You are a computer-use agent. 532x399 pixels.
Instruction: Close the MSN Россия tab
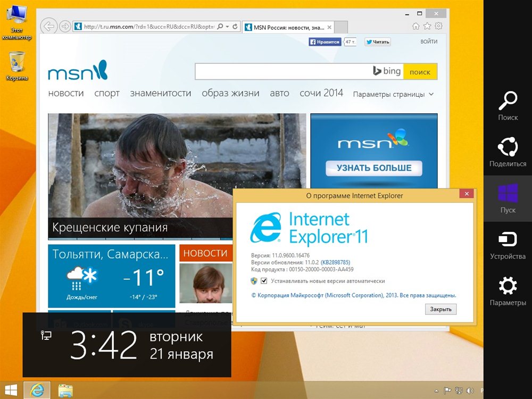329,27
